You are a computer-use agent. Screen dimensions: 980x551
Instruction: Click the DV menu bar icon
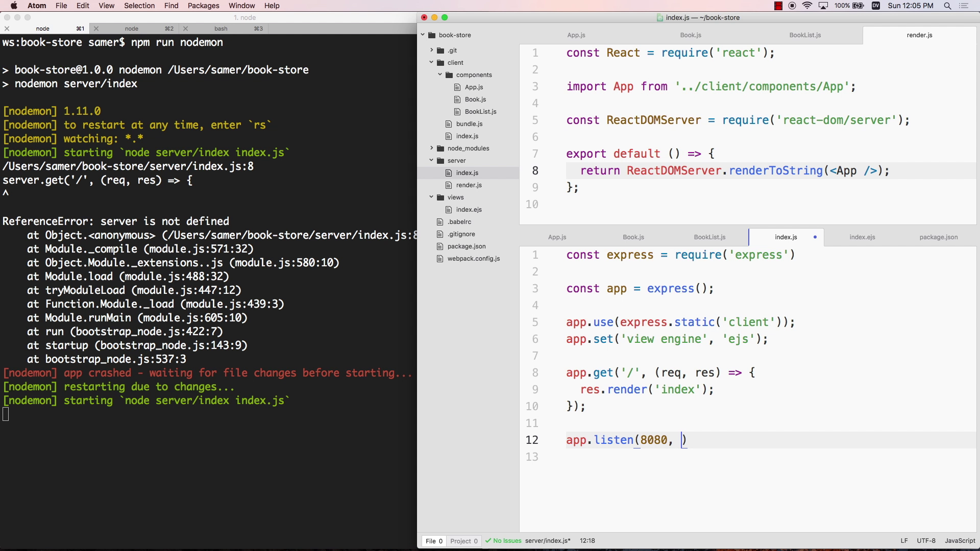876,6
